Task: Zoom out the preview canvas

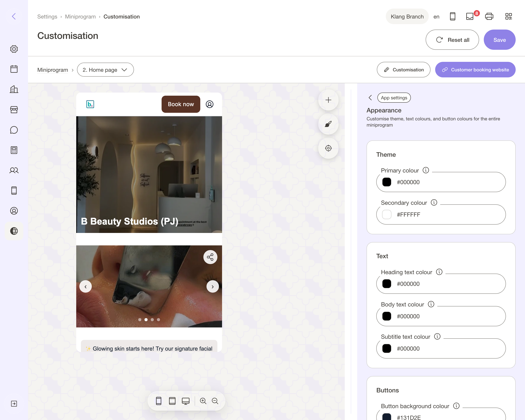Action: point(215,401)
